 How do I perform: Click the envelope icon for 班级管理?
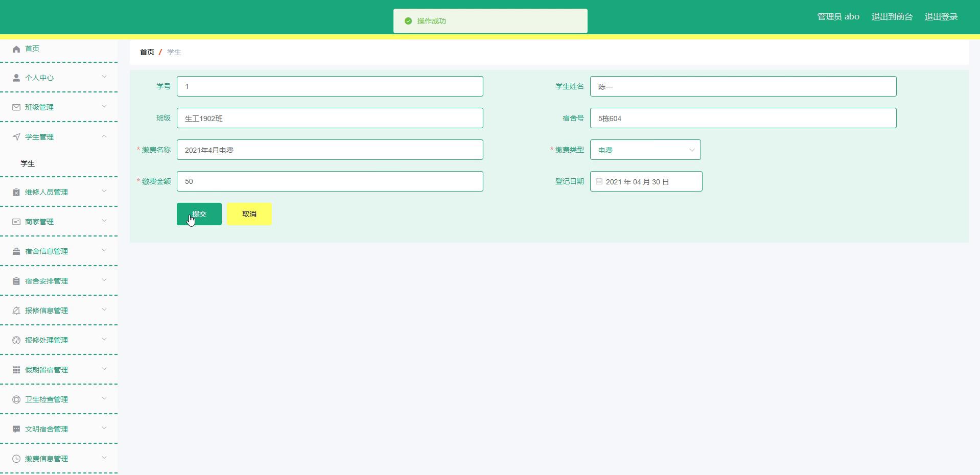(16, 107)
